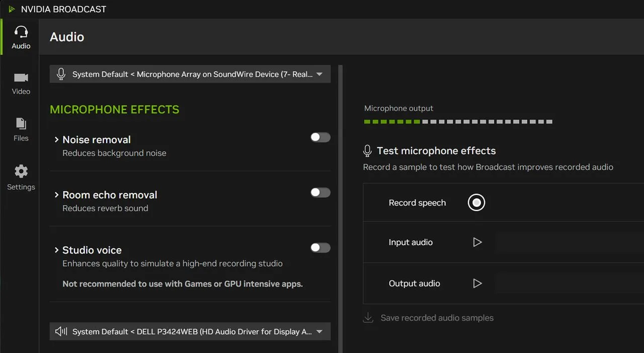Click the Room echo removal label
Image resolution: width=644 pixels, height=353 pixels.
coord(110,195)
